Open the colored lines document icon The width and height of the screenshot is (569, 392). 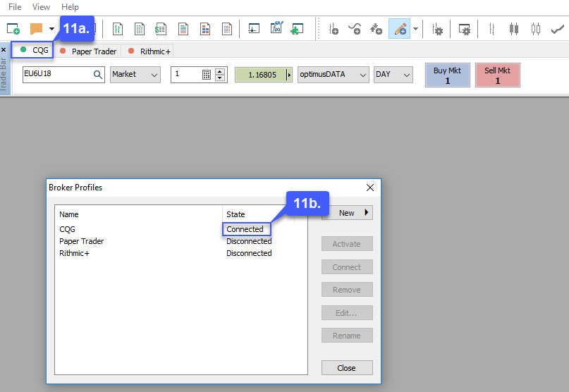183,29
